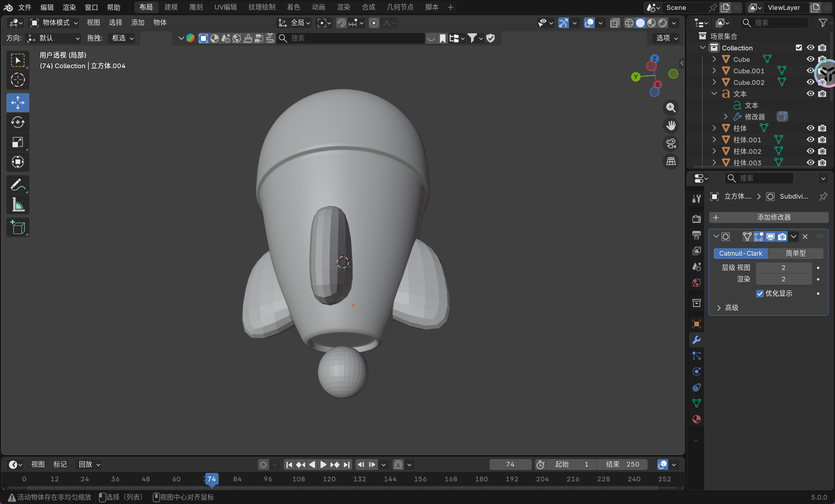
Task: Select the Move tool in toolbar
Action: (x=17, y=103)
